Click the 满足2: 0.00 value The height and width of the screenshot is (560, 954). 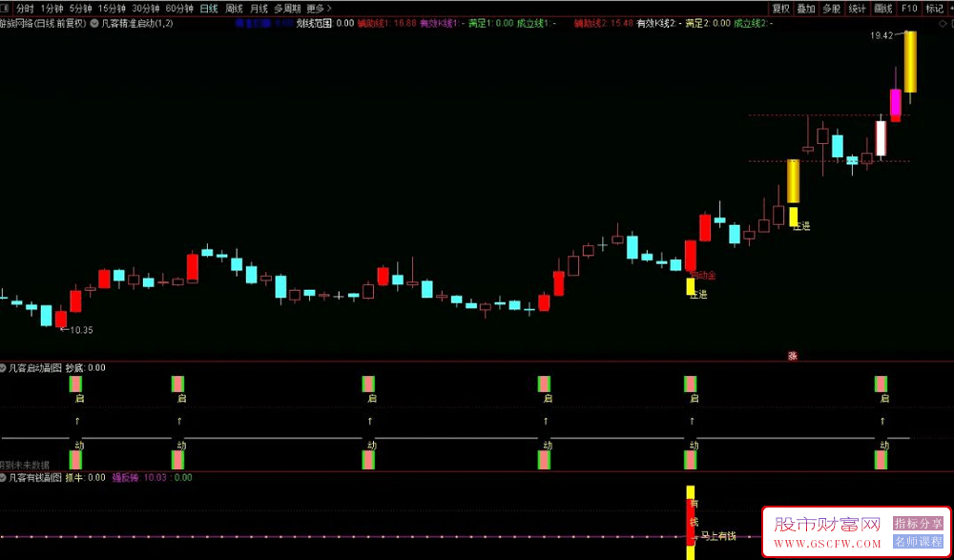[708, 24]
